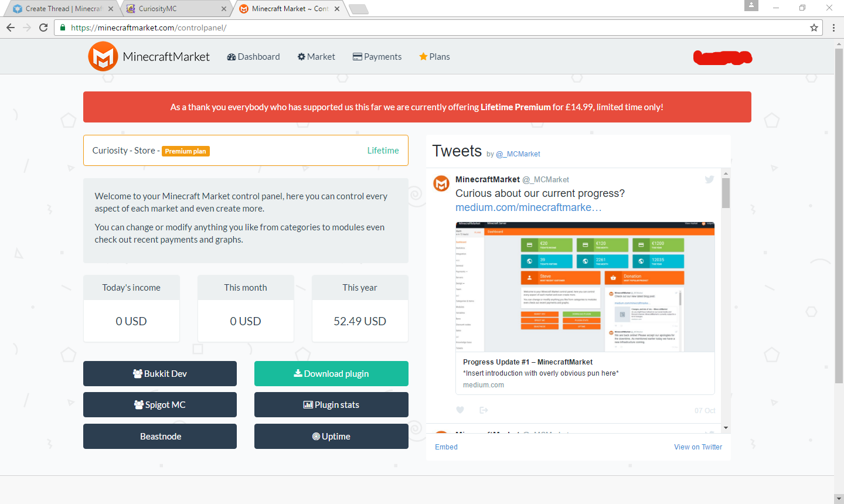Go forward in browser history
The width and height of the screenshot is (844, 504).
(x=27, y=28)
